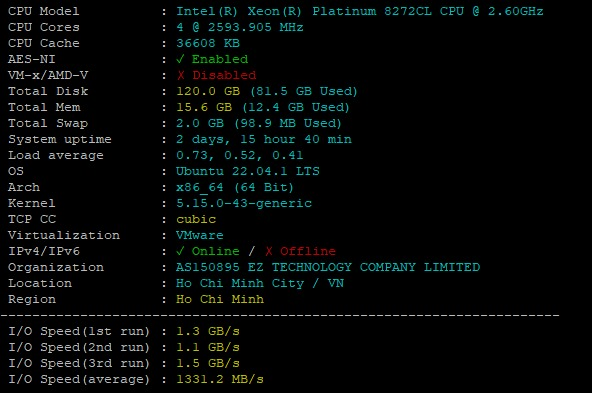Click the green checkmark beside Enabled
This screenshot has height=393, width=592.
coord(180,59)
